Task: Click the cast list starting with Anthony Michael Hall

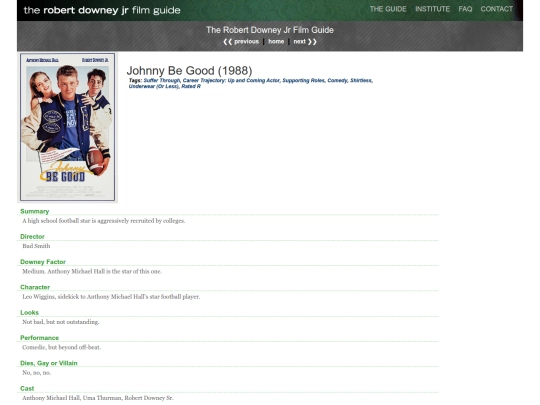Action: 98,398
